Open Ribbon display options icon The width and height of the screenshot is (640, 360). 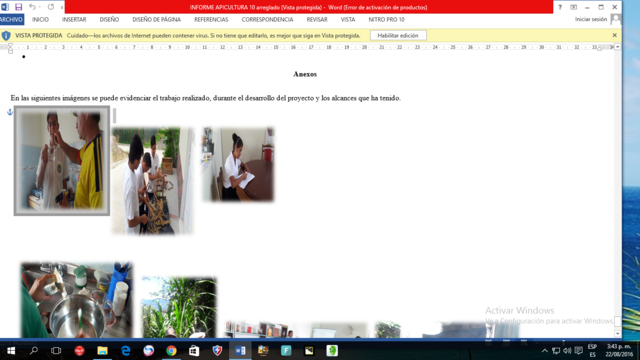[573, 7]
